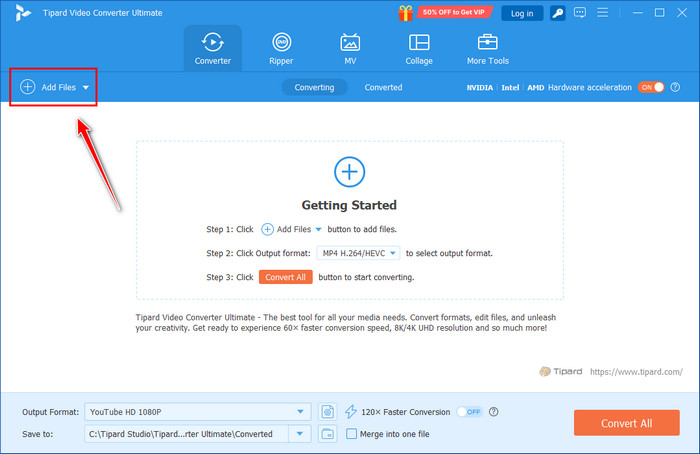
Task: Open the MV maker module
Action: tap(350, 48)
